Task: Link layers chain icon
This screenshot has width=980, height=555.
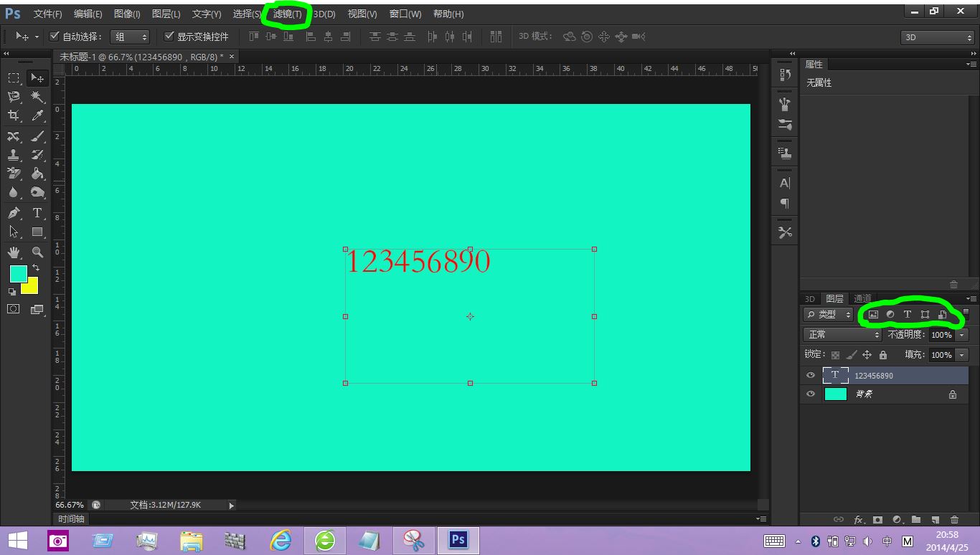Action: click(838, 520)
